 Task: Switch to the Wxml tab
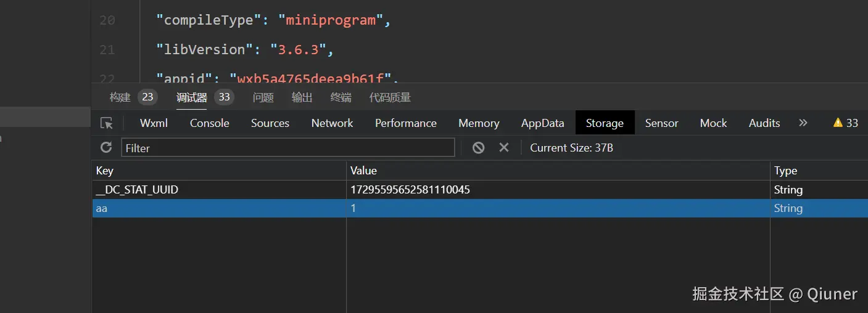154,123
